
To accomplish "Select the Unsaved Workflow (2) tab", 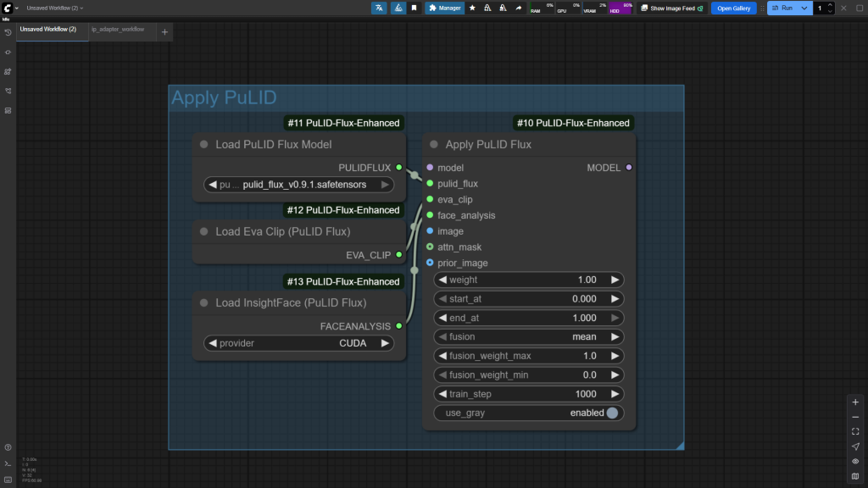I will (x=48, y=29).
